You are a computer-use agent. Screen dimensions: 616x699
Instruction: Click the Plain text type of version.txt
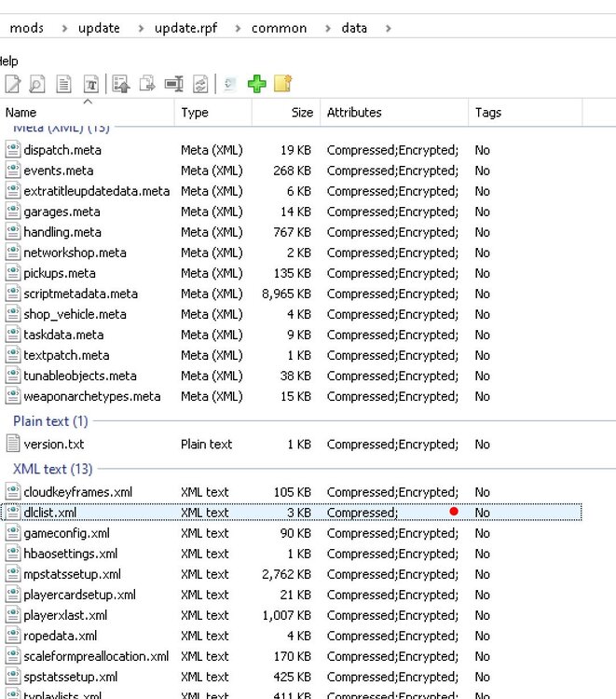(x=206, y=444)
